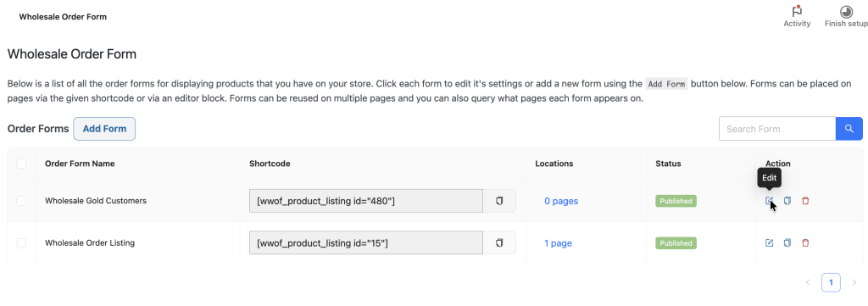
Task: Click the Action column header
Action: (x=778, y=164)
